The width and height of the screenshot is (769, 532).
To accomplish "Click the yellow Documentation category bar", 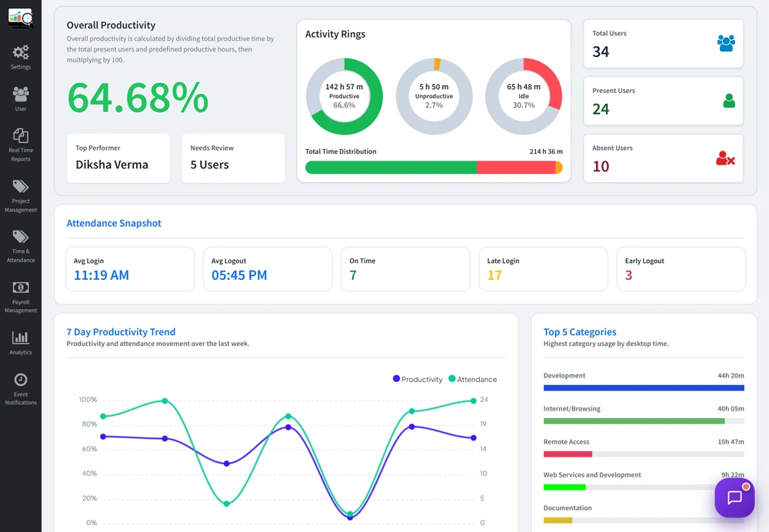I will click(x=558, y=520).
